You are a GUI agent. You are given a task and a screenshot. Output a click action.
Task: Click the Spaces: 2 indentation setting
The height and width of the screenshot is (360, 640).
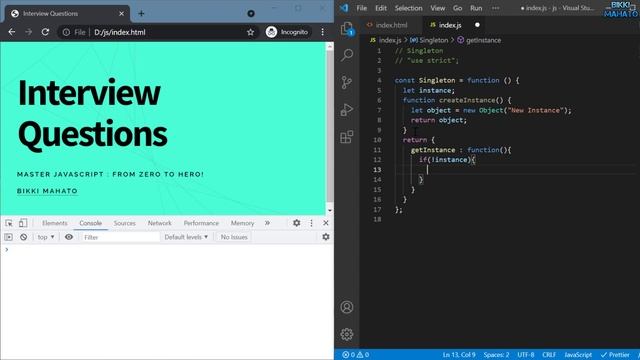point(496,355)
